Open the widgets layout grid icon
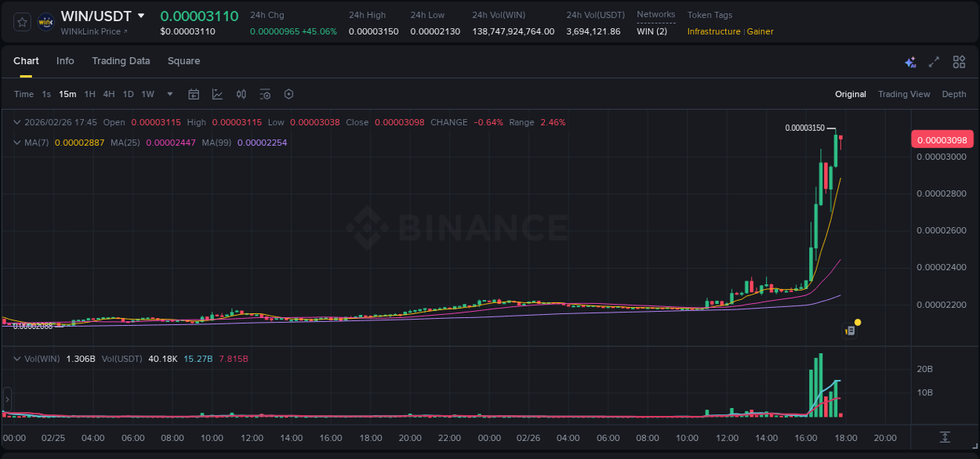The width and height of the screenshot is (980, 459). click(x=957, y=61)
